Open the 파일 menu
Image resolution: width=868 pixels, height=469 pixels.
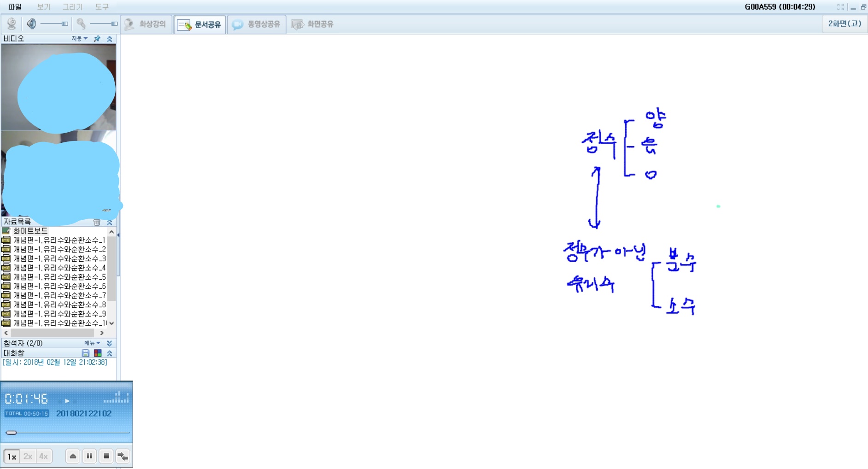pos(15,7)
